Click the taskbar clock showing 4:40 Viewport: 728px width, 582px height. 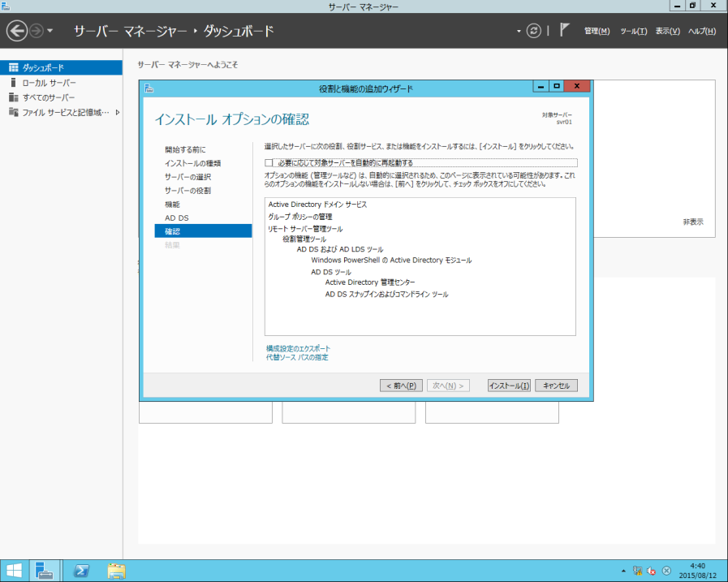(697, 571)
